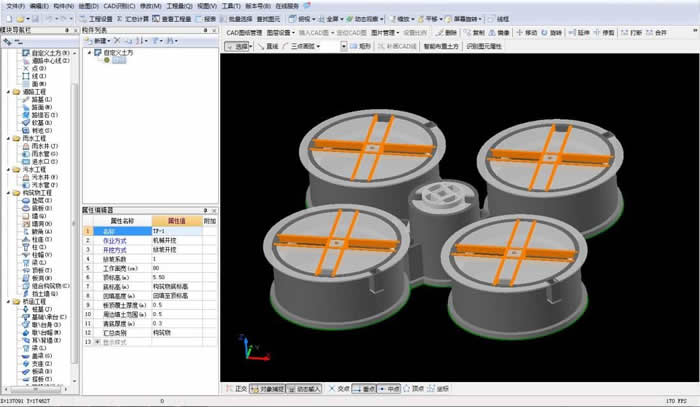Select the 直线 line drawing tool
Viewport: 700px width, 407px height.
coord(267,46)
